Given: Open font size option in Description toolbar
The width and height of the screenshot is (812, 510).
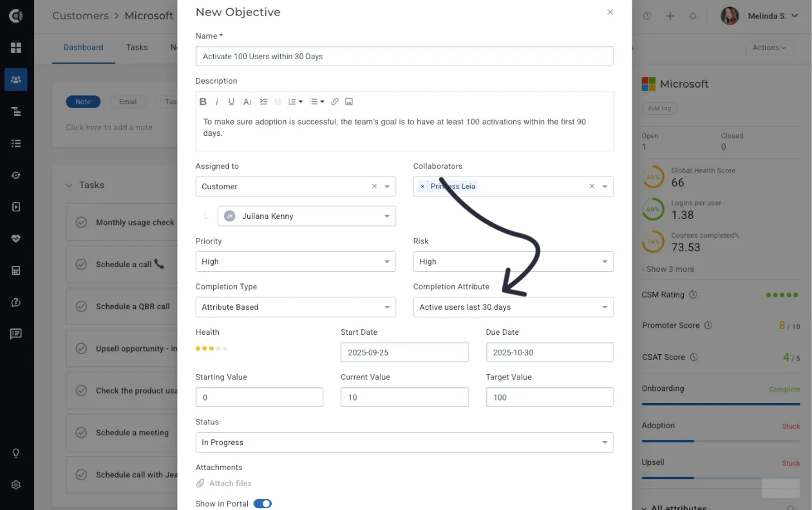Looking at the screenshot, I should (247, 102).
